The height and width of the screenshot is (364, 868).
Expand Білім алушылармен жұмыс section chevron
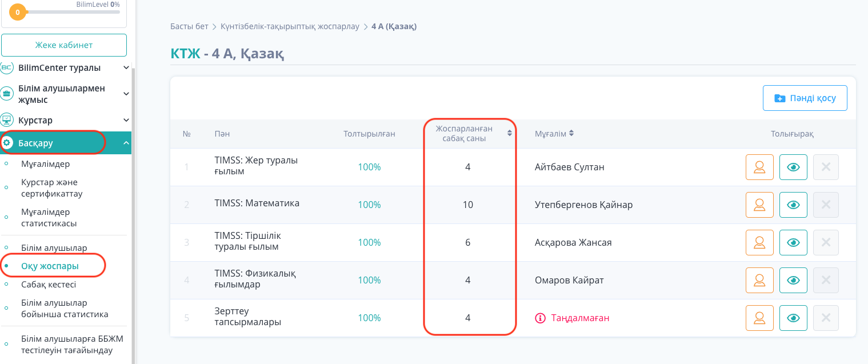click(x=126, y=94)
